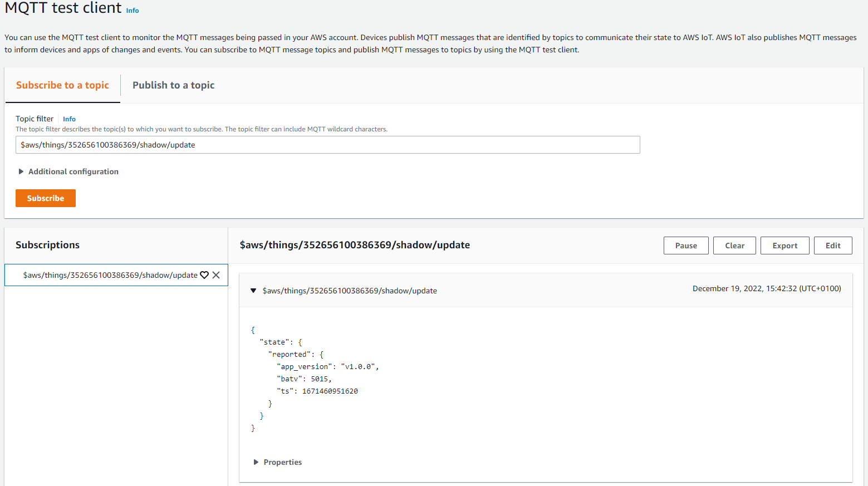Viewport: 868px width, 486px height.
Task: Favorite the shadow/update subscription with the heart icon
Action: pos(204,275)
